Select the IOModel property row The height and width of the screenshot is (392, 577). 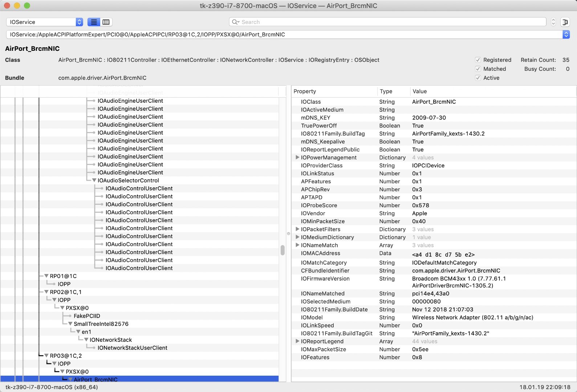click(x=434, y=318)
